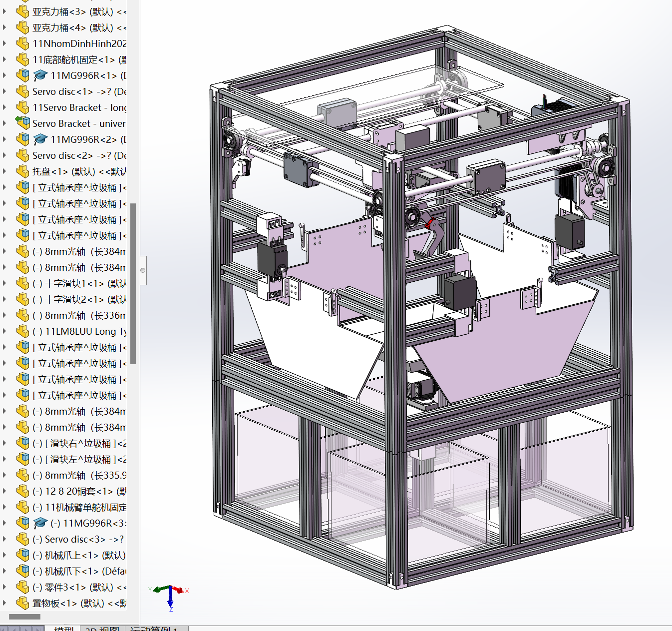Click the part icon next to 托盘<1>

(x=22, y=171)
